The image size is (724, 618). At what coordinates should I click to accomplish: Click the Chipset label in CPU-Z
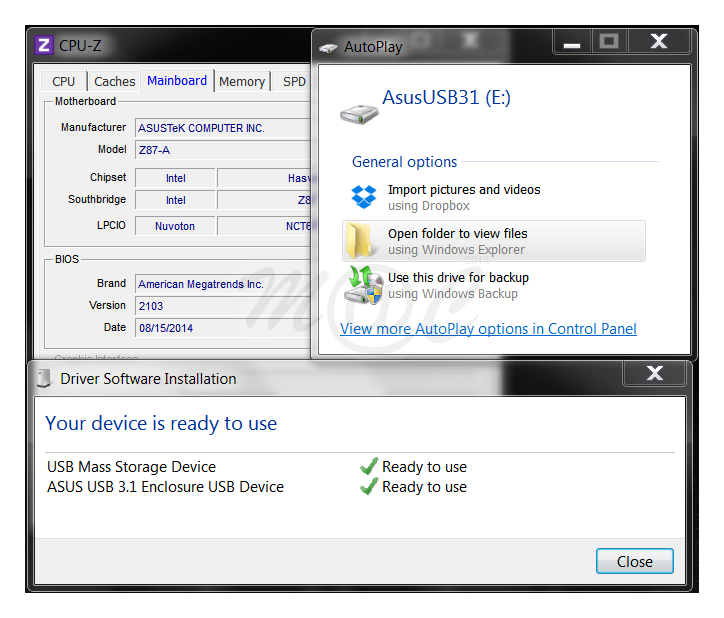click(x=108, y=177)
